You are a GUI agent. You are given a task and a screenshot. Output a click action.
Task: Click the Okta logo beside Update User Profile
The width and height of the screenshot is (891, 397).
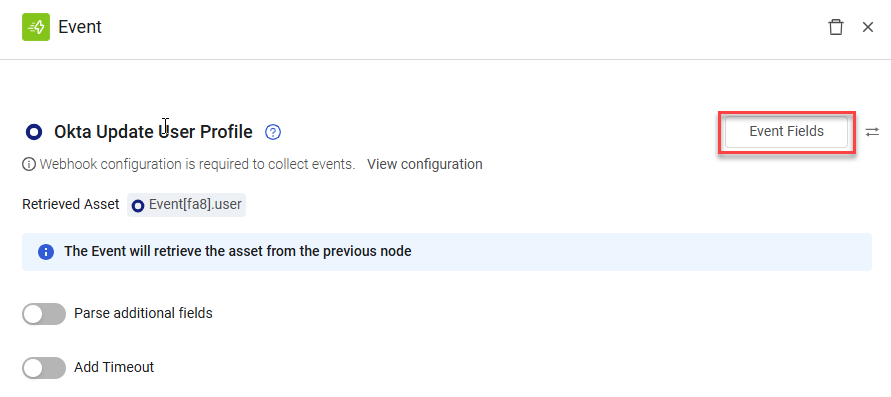pyautogui.click(x=34, y=132)
